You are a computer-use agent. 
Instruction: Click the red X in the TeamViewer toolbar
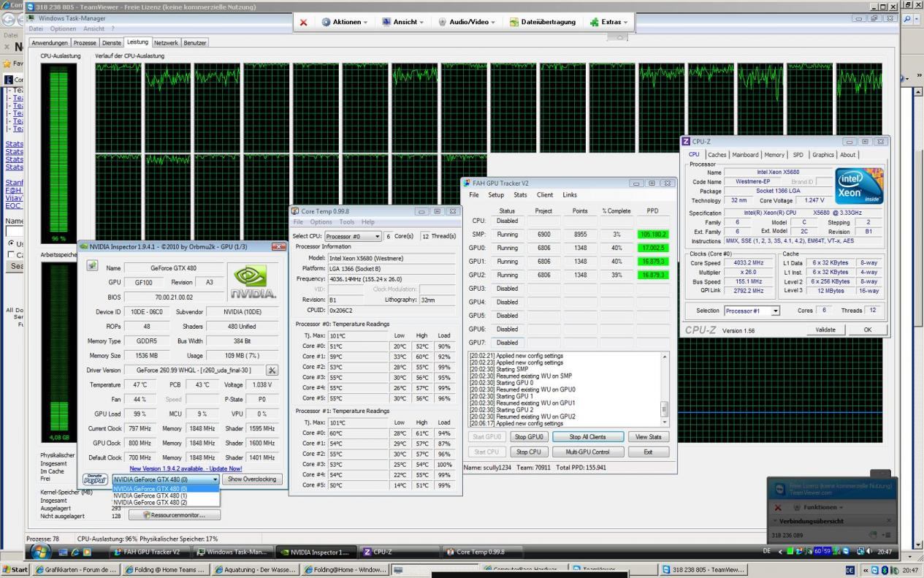click(x=304, y=22)
